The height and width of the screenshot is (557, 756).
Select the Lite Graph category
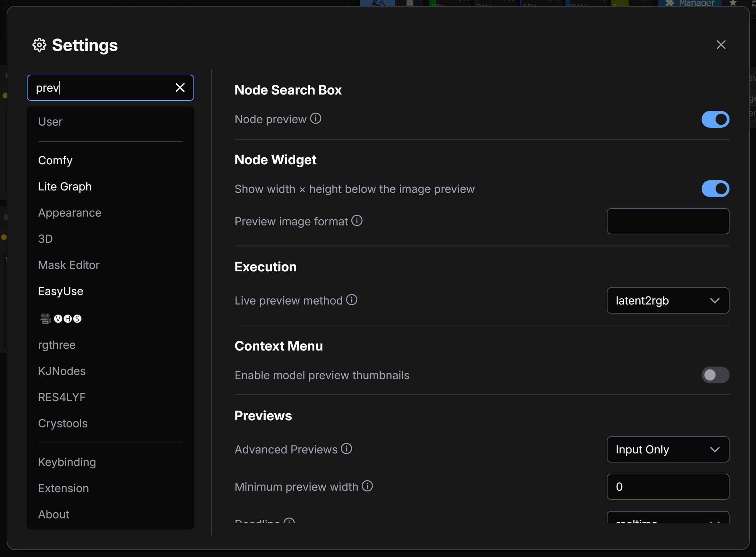click(65, 187)
